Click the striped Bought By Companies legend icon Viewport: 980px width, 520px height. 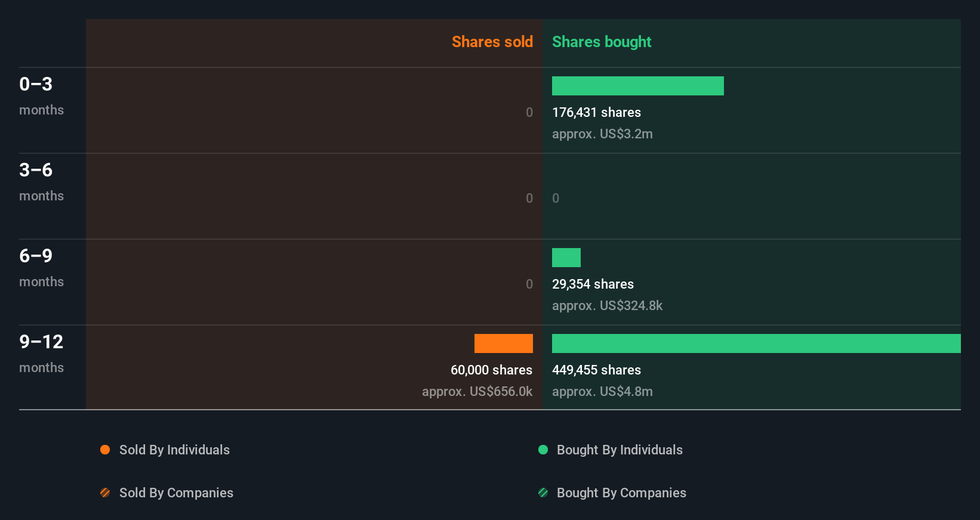[543, 493]
